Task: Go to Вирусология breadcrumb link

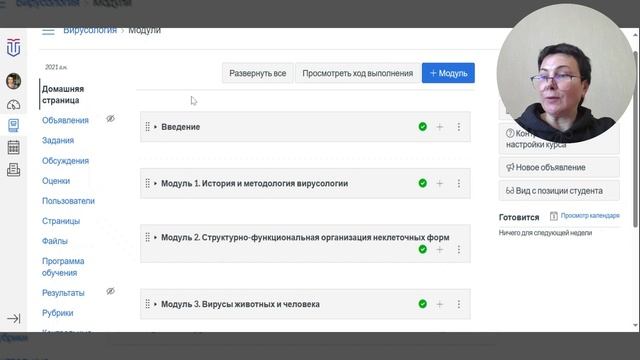Action: click(90, 31)
